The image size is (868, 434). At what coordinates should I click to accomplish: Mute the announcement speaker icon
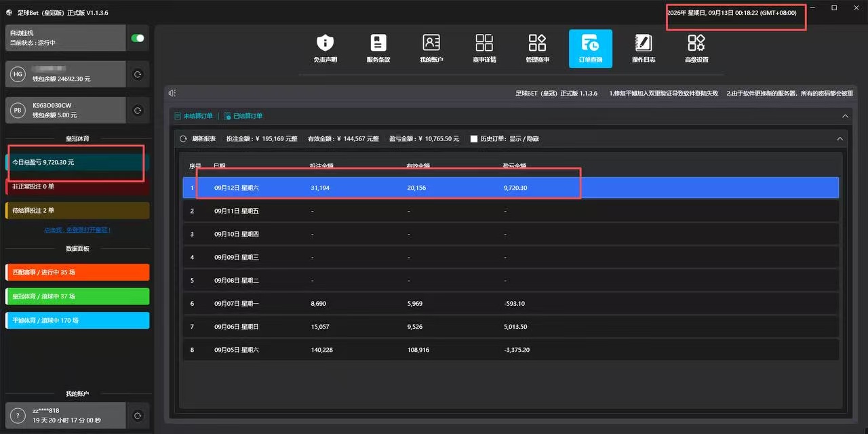click(x=172, y=94)
